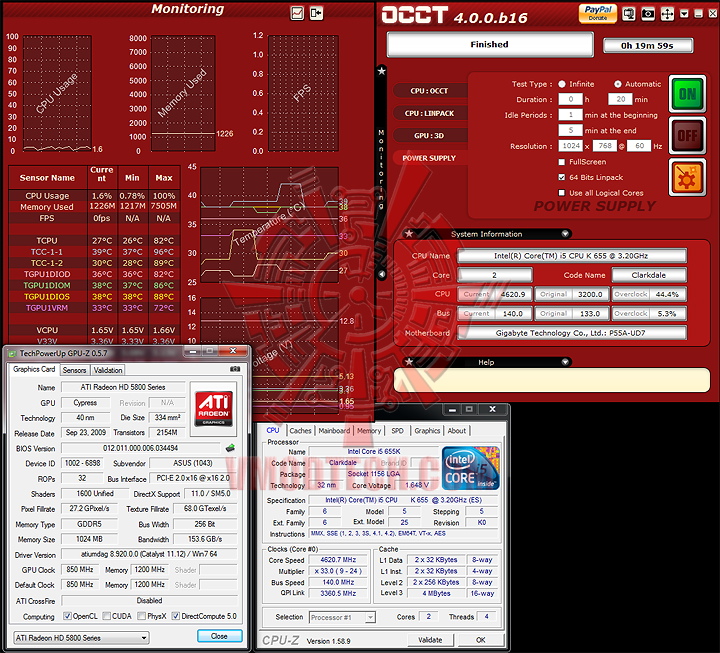Open the Caches tab in CPU-Z

click(x=301, y=431)
